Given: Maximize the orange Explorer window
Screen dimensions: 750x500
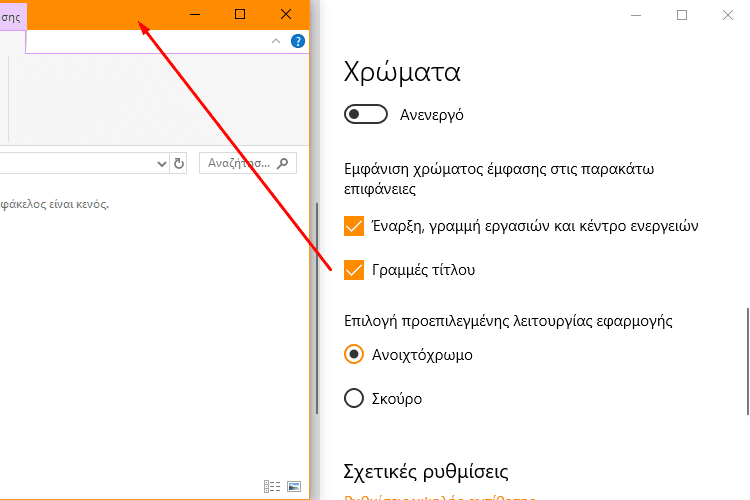Looking at the screenshot, I should (x=240, y=14).
